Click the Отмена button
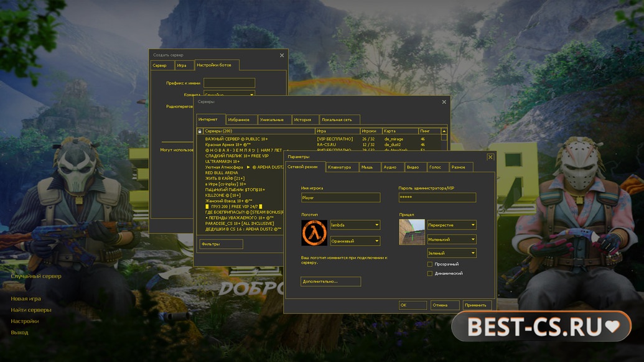The height and width of the screenshot is (362, 644). pyautogui.click(x=445, y=305)
